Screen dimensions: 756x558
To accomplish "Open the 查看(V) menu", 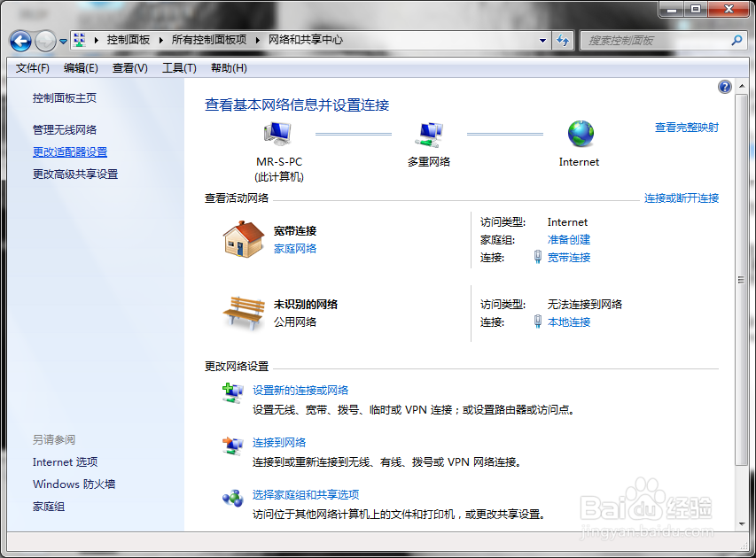I will 129,68.
